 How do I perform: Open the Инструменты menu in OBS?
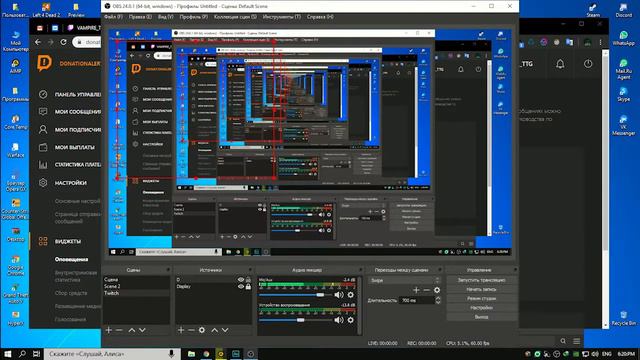pyautogui.click(x=281, y=17)
